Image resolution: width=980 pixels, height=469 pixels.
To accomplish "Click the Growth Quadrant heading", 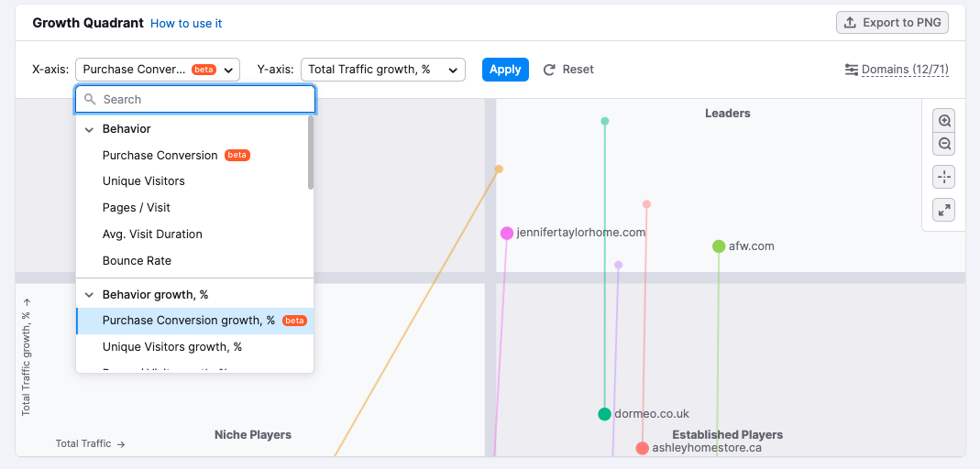I will point(88,23).
